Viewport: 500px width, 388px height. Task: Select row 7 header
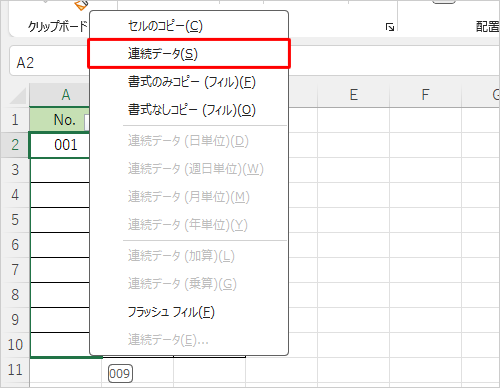[15, 270]
